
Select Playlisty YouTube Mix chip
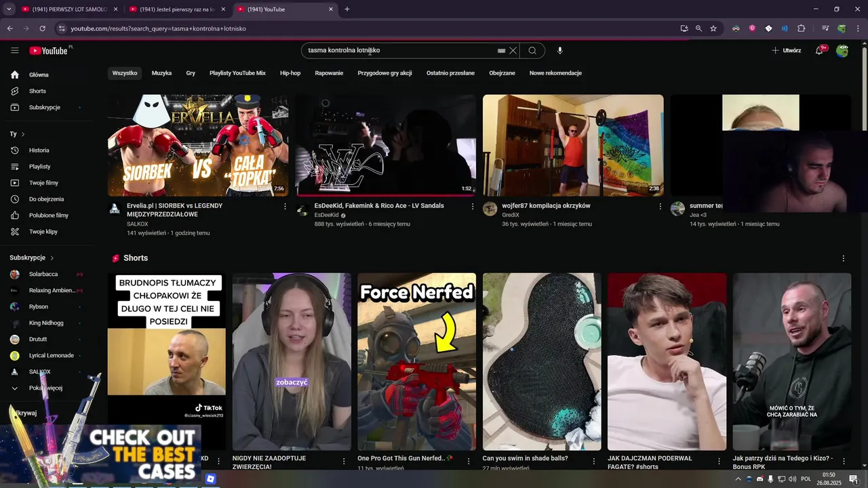pyautogui.click(x=237, y=73)
